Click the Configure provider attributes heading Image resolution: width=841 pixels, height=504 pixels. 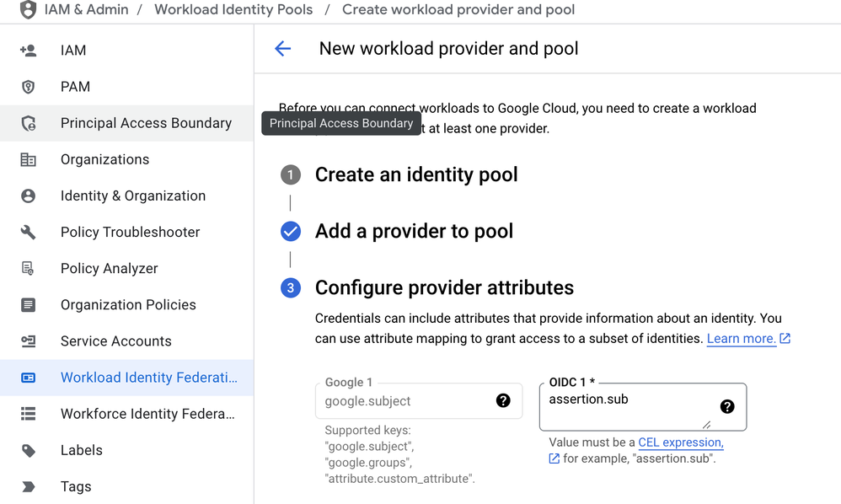tap(444, 288)
